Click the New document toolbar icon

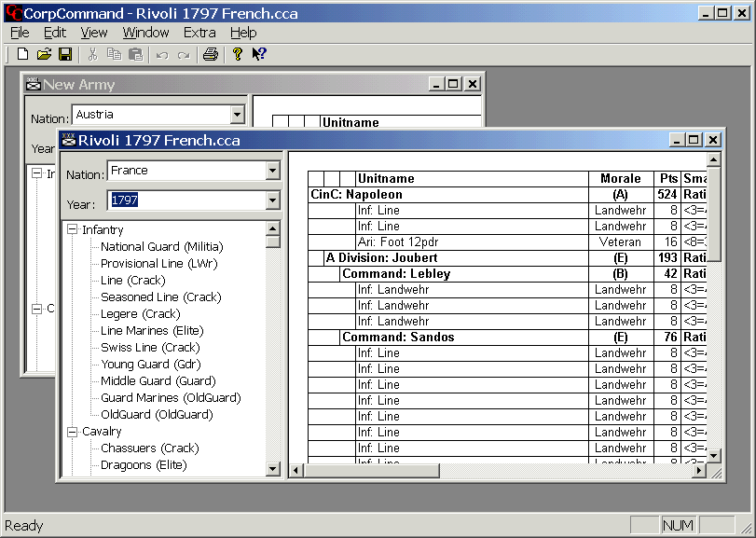click(x=23, y=55)
